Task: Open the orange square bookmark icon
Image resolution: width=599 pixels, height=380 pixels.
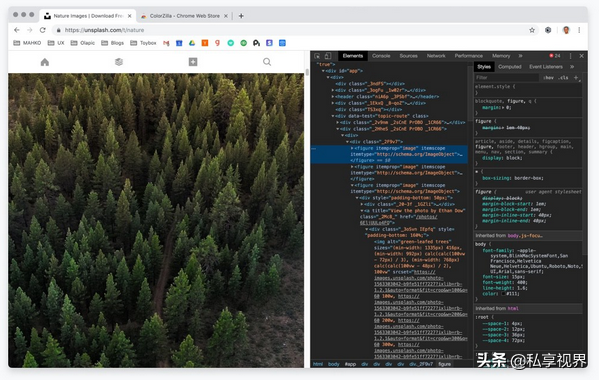Action: pos(205,43)
